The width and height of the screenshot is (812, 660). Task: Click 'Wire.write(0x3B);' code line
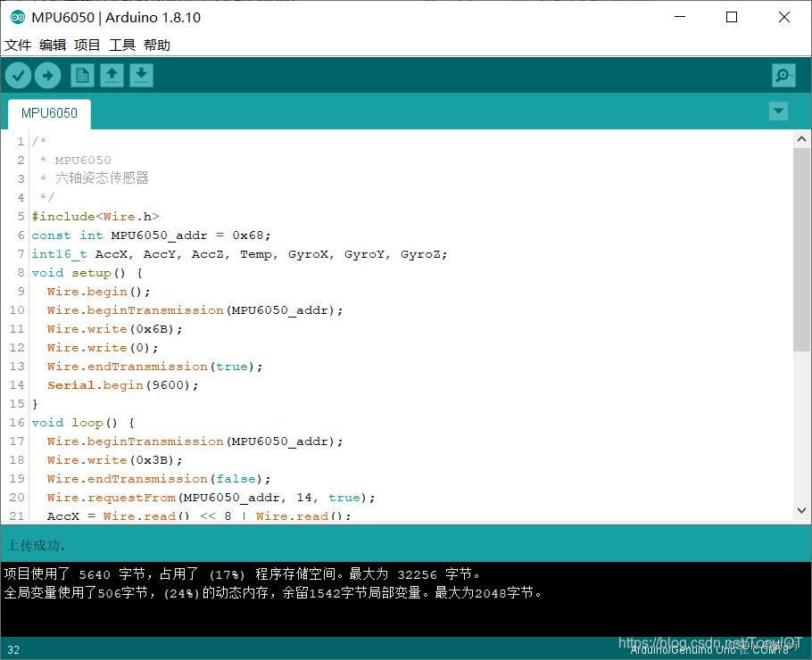click(x=114, y=459)
